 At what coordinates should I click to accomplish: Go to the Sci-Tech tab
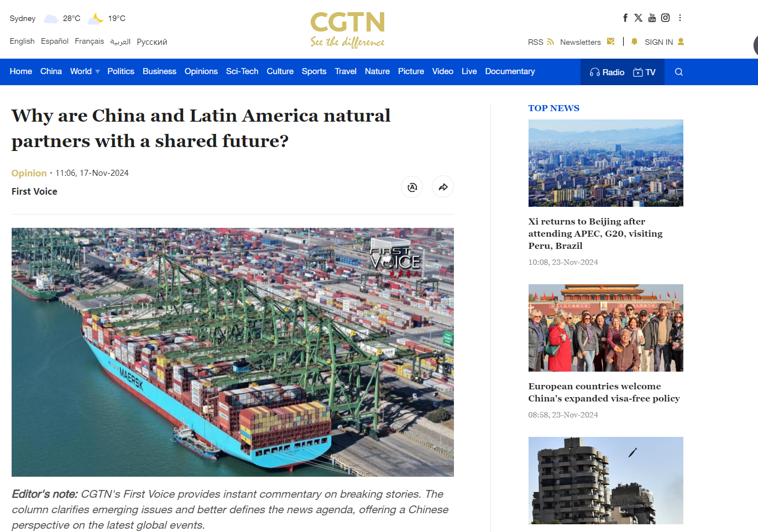point(242,71)
